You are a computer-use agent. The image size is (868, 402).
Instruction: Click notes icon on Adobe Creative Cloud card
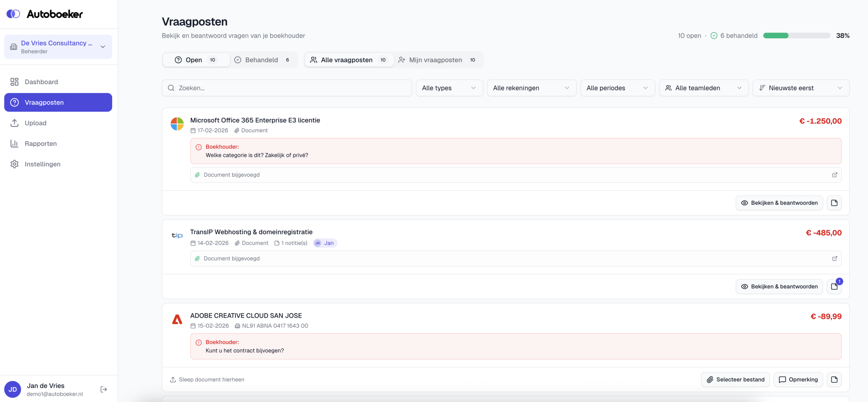834,379
